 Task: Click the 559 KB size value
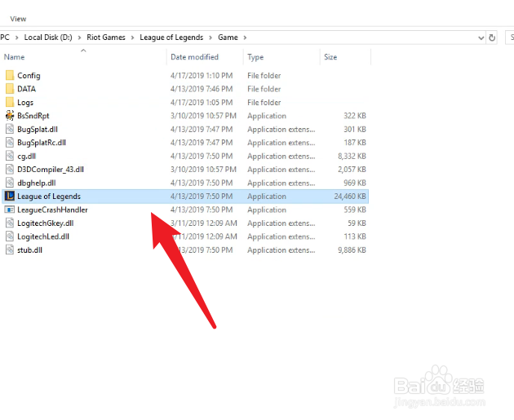(355, 210)
